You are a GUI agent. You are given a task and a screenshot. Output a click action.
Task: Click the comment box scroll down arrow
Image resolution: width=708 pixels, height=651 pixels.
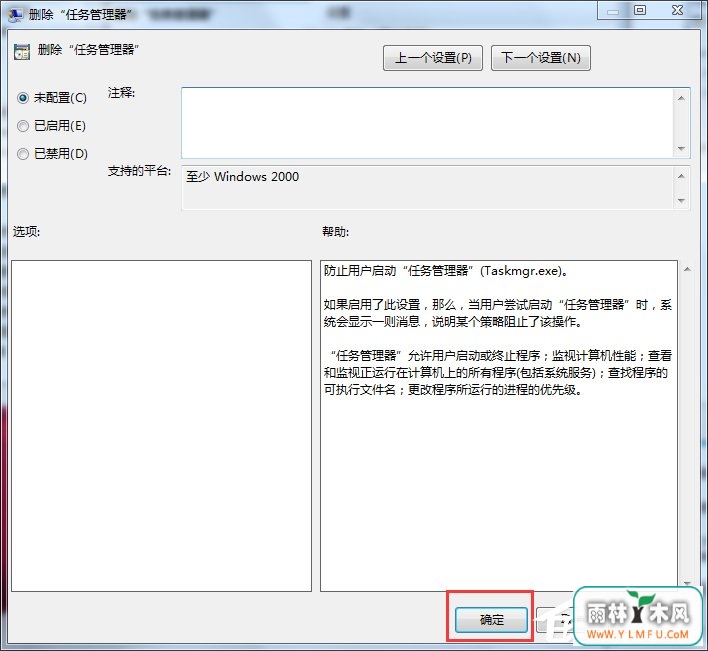681,149
